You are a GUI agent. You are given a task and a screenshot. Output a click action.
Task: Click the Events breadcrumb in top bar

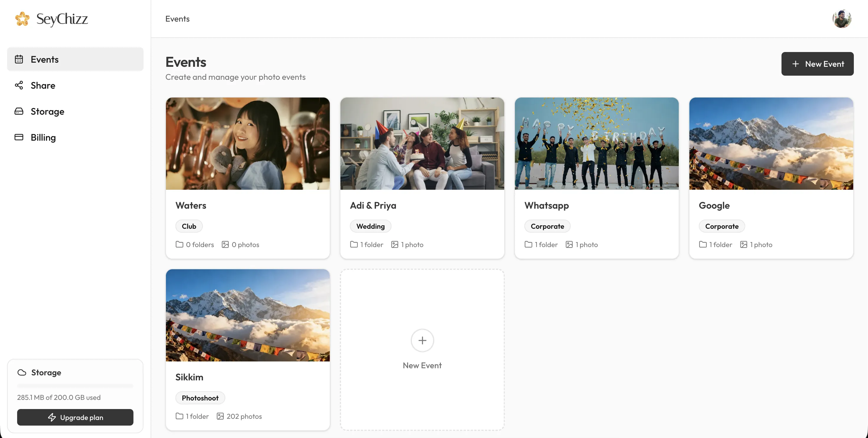[x=177, y=19]
